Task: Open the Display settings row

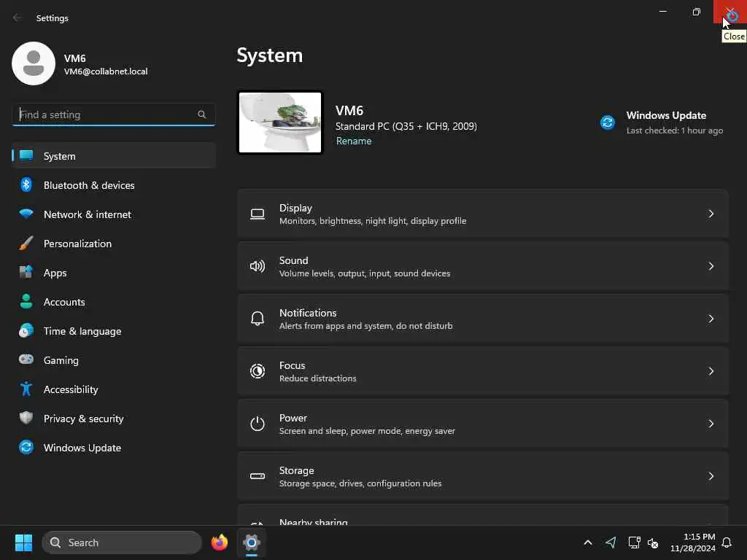Action: point(483,214)
